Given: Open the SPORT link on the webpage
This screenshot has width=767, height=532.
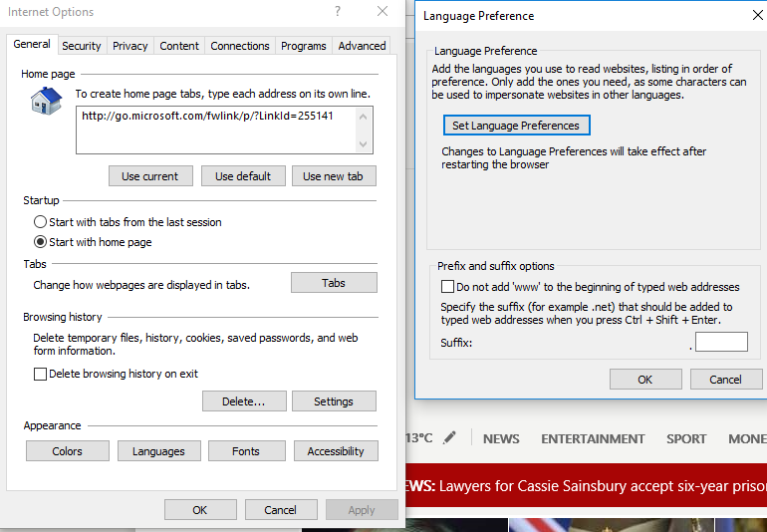Looking at the screenshot, I should click(686, 439).
